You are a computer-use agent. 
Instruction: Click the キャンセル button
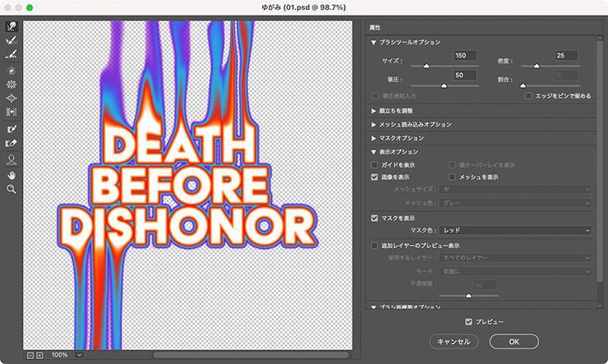tap(454, 342)
